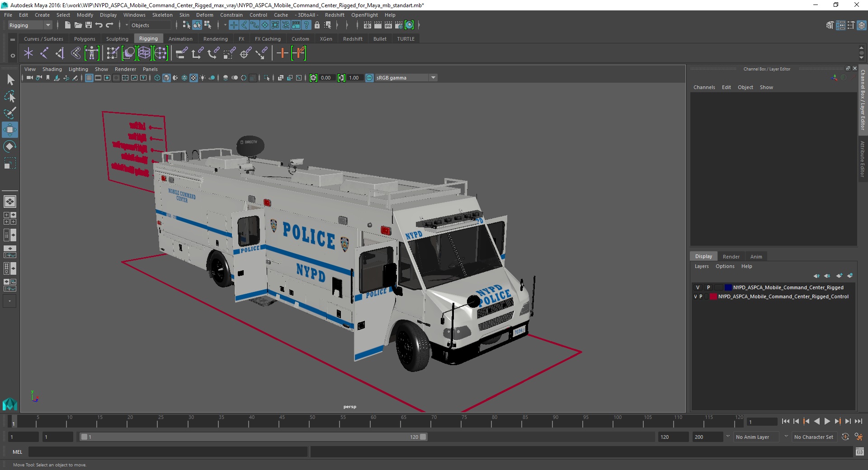Select the Move tool in the toolbox
Screen dimensions: 868x470
(10, 130)
